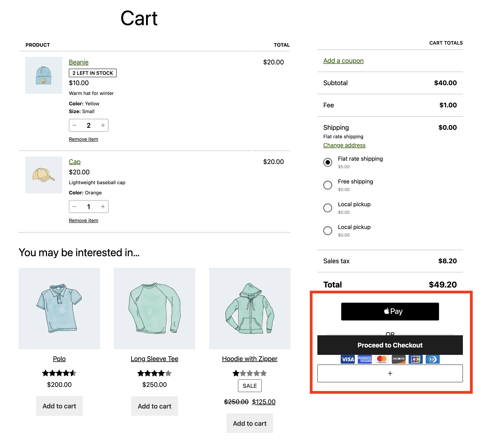Screen dimensions: 484x448
Task: Choose the second Local pickup option
Action: tap(328, 230)
